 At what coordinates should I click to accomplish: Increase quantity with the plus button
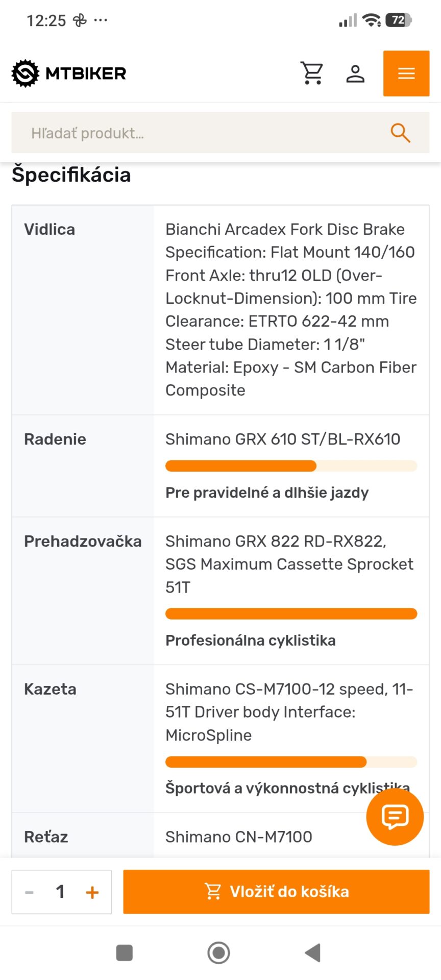(92, 892)
